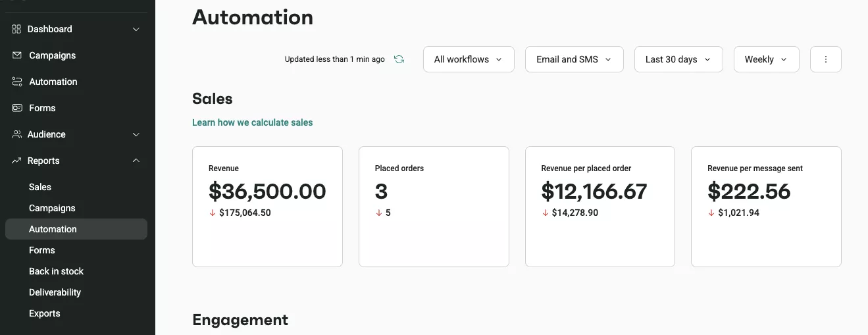Open the Back in stock report

click(x=56, y=271)
